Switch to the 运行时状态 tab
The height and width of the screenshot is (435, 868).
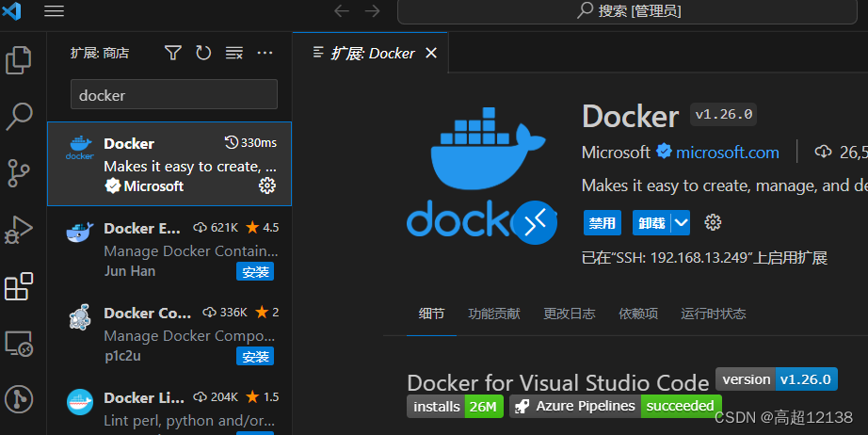pos(713,314)
